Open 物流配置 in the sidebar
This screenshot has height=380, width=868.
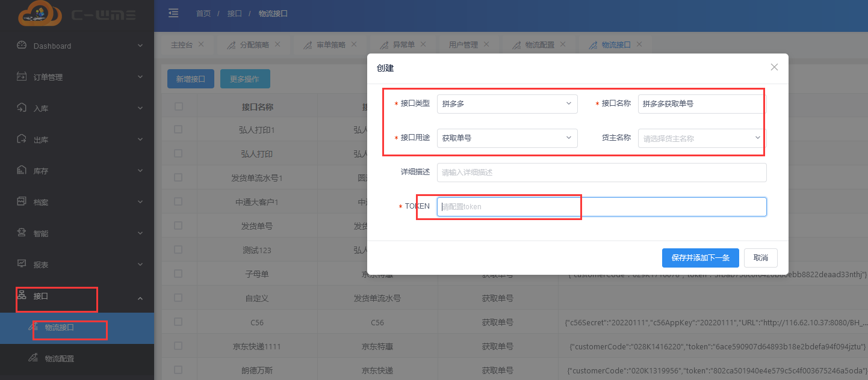point(77,359)
